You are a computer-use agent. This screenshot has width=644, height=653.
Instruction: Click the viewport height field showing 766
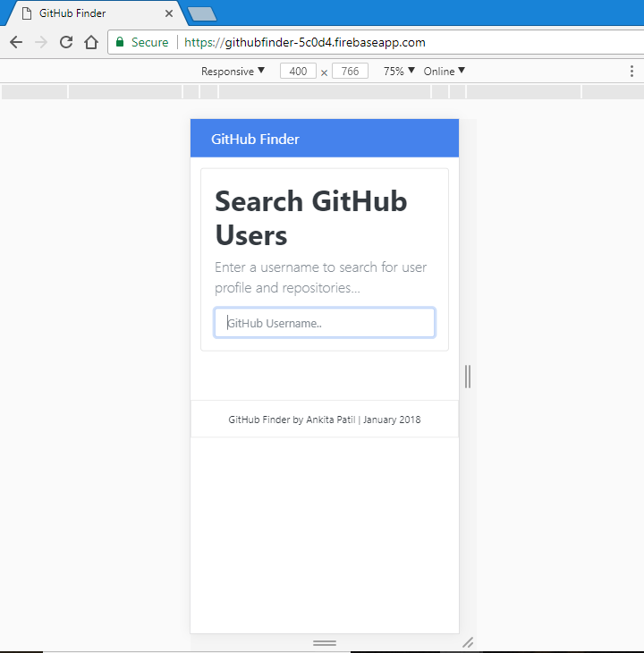click(x=350, y=72)
